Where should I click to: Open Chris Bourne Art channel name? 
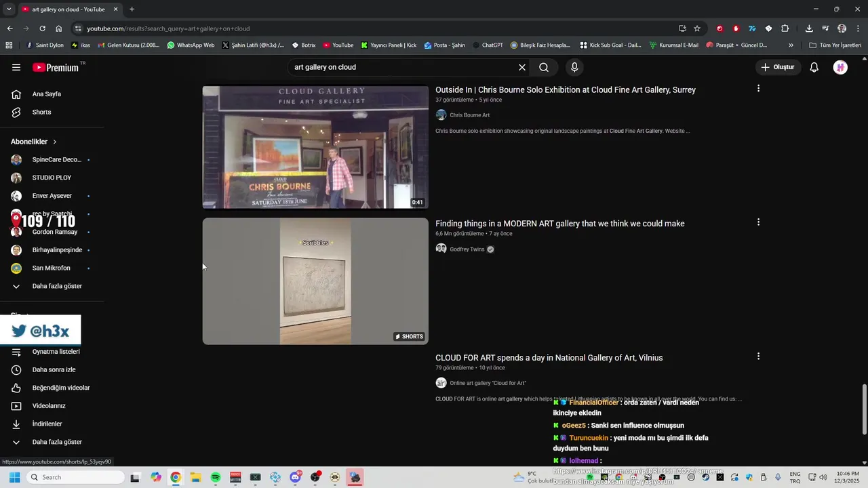tap(469, 115)
